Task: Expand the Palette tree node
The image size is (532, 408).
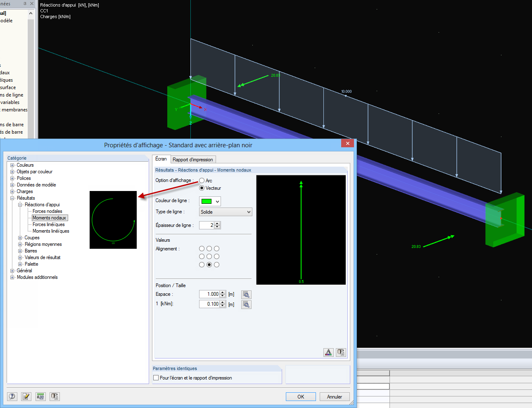Action: pyautogui.click(x=20, y=264)
